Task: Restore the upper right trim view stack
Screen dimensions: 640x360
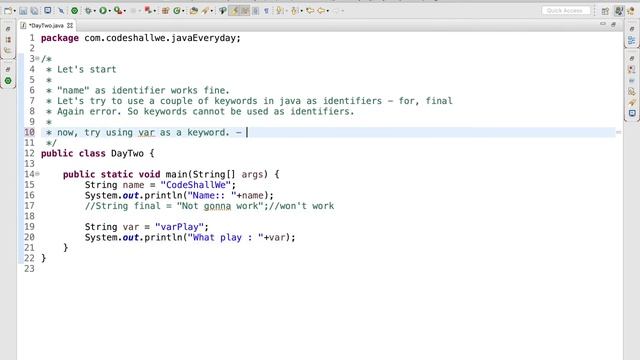Action: pos(632,29)
